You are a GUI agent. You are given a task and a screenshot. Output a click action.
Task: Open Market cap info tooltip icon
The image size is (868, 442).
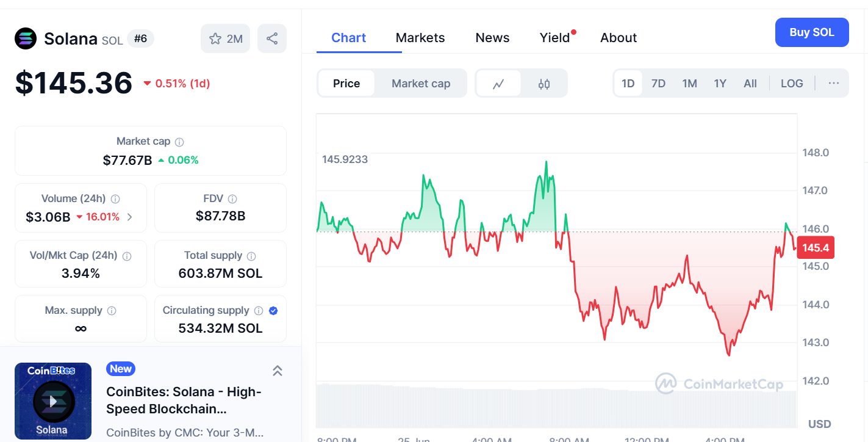(179, 142)
